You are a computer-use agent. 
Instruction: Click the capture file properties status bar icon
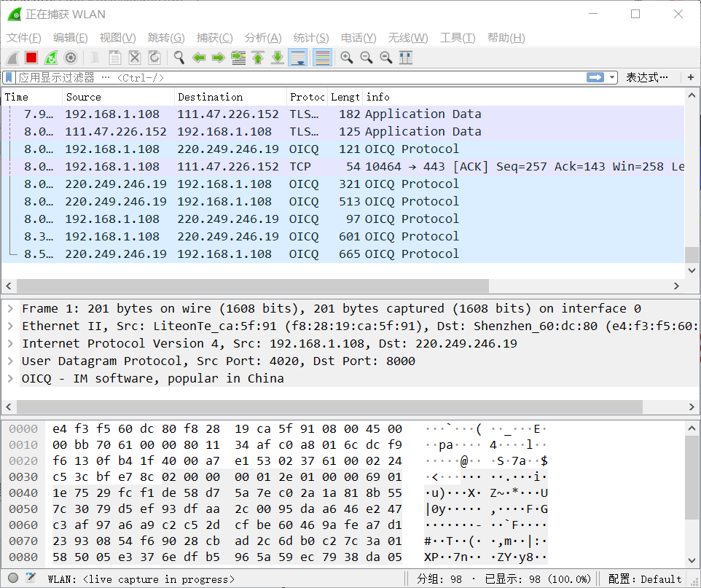[x=31, y=578]
